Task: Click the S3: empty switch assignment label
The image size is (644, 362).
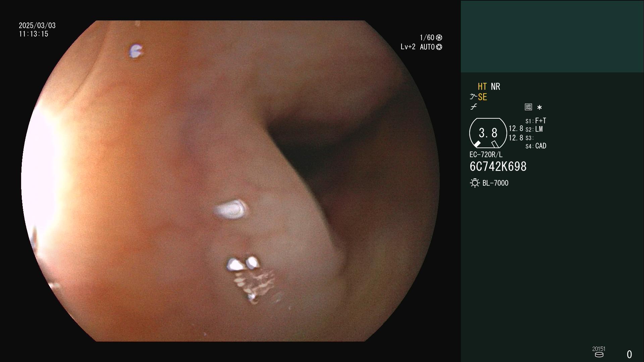Action: [x=529, y=138]
